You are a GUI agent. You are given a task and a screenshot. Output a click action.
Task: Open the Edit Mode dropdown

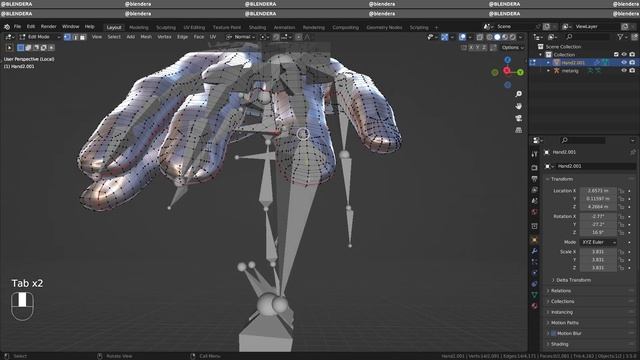[40, 37]
